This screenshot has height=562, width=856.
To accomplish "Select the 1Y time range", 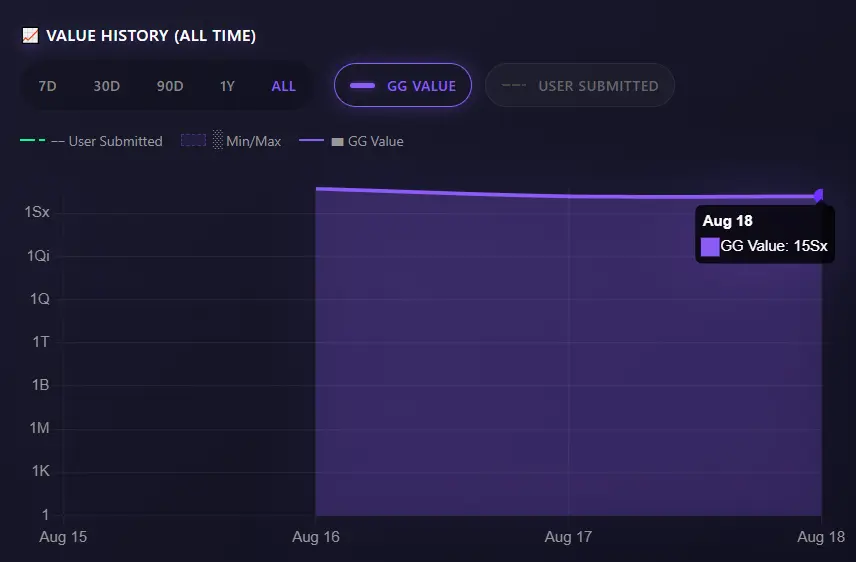I will point(227,86).
